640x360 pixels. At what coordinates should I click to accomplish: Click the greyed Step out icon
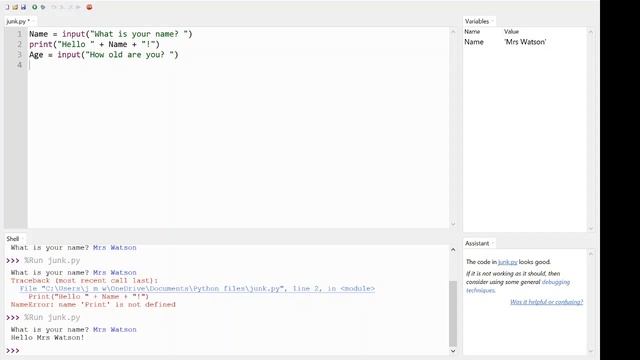coord(70,7)
